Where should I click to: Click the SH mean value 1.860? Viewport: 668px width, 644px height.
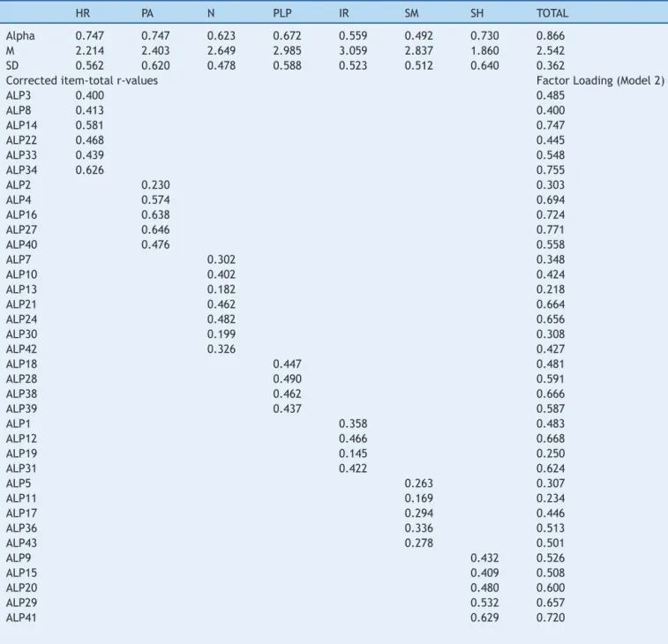tap(484, 50)
